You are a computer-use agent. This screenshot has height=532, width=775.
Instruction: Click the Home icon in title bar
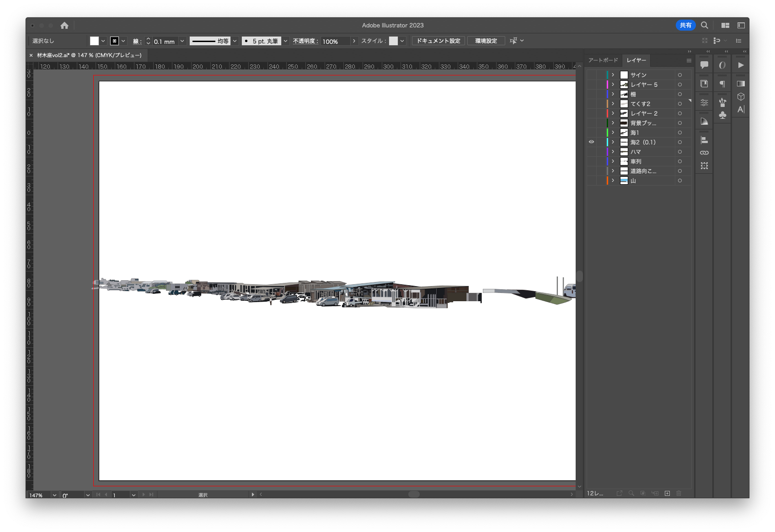click(64, 26)
